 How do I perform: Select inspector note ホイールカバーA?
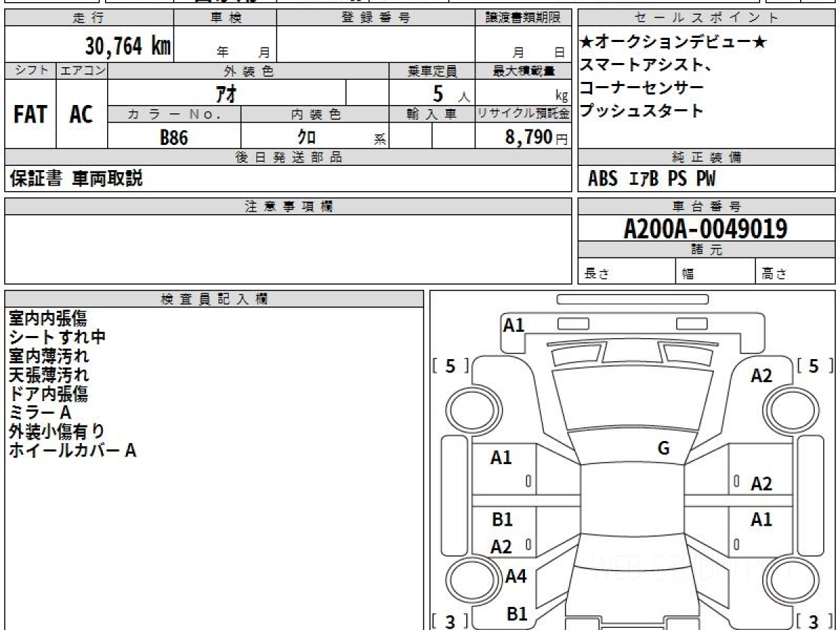72,451
